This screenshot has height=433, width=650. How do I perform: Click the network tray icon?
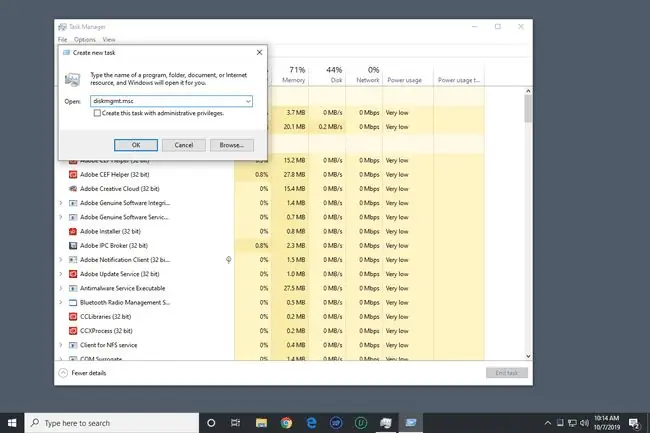coord(572,423)
